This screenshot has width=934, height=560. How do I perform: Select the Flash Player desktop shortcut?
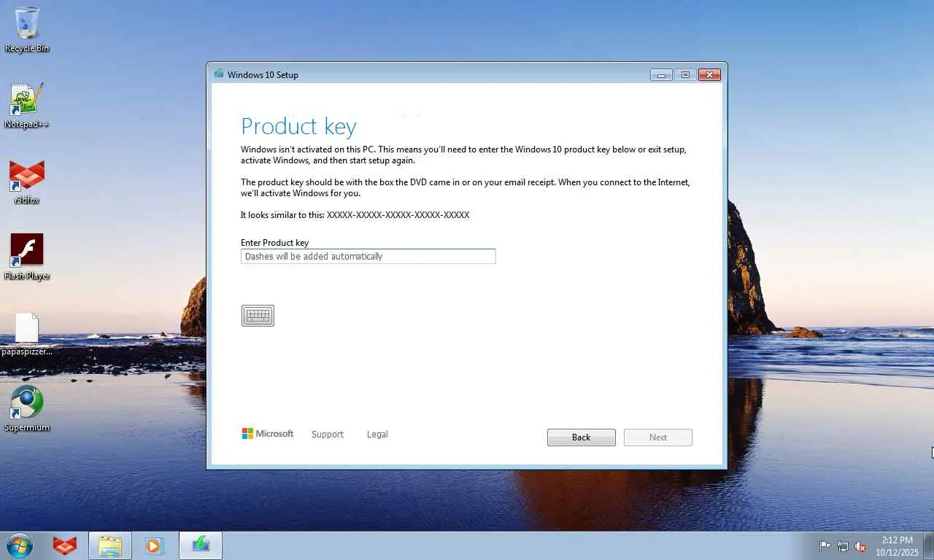click(27, 257)
